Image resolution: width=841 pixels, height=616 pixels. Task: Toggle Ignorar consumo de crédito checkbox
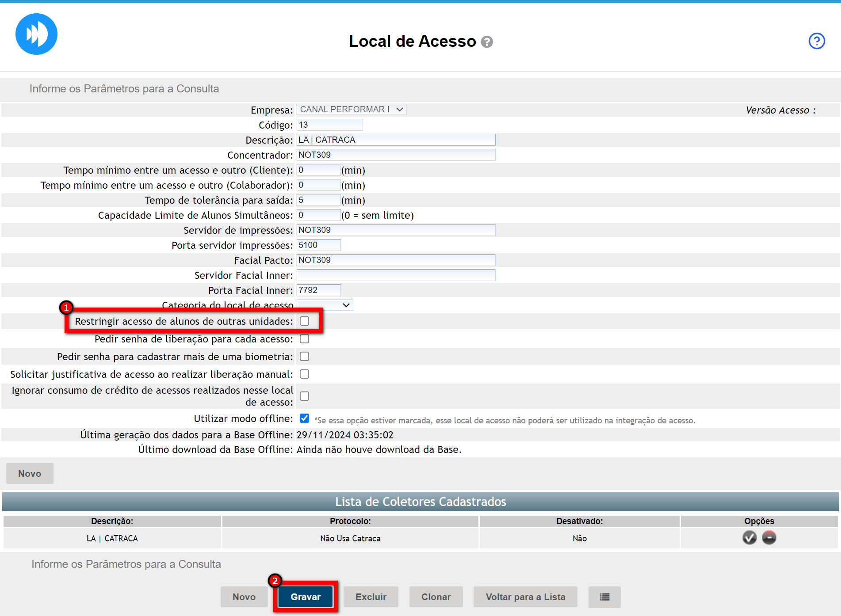point(304,396)
